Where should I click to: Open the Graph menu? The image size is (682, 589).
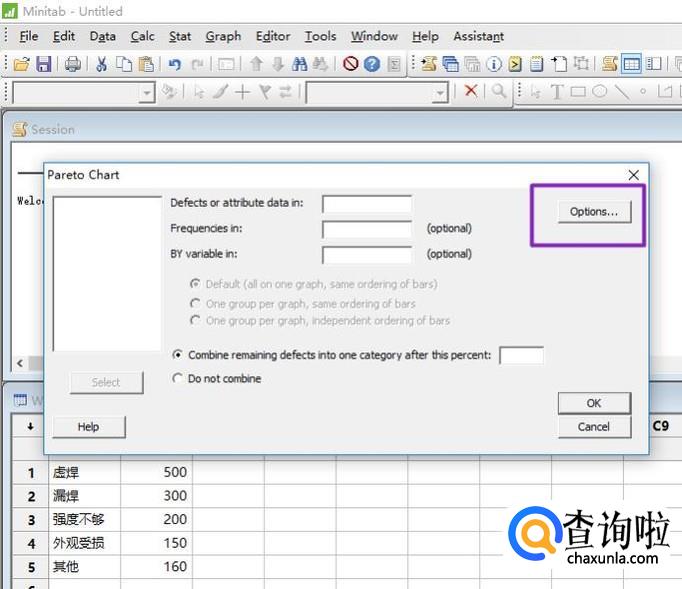pyautogui.click(x=223, y=36)
